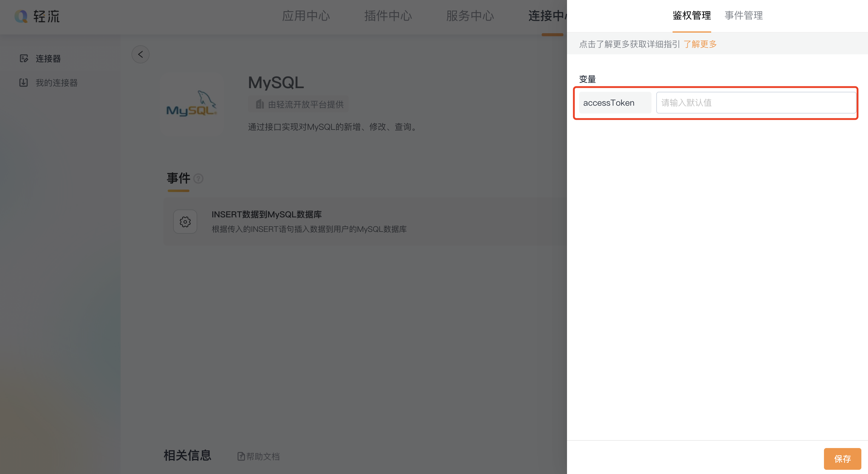Image resolution: width=868 pixels, height=474 pixels.
Task: Click the 事件 section heading
Action: 178,178
